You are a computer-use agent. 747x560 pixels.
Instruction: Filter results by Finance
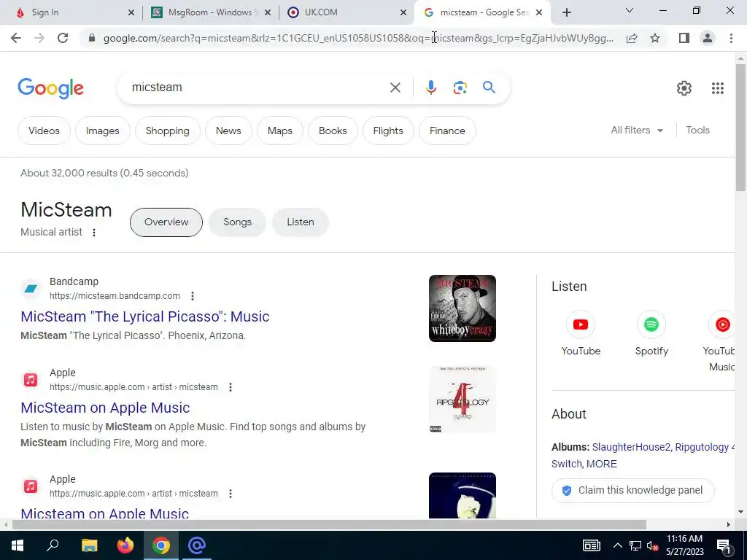447,131
